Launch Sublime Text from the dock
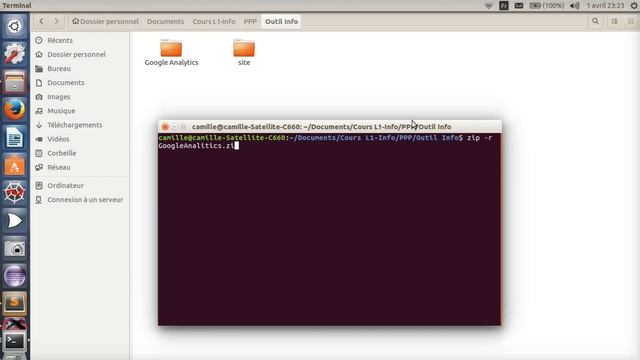Viewport: 640px width, 360px height. click(14, 303)
